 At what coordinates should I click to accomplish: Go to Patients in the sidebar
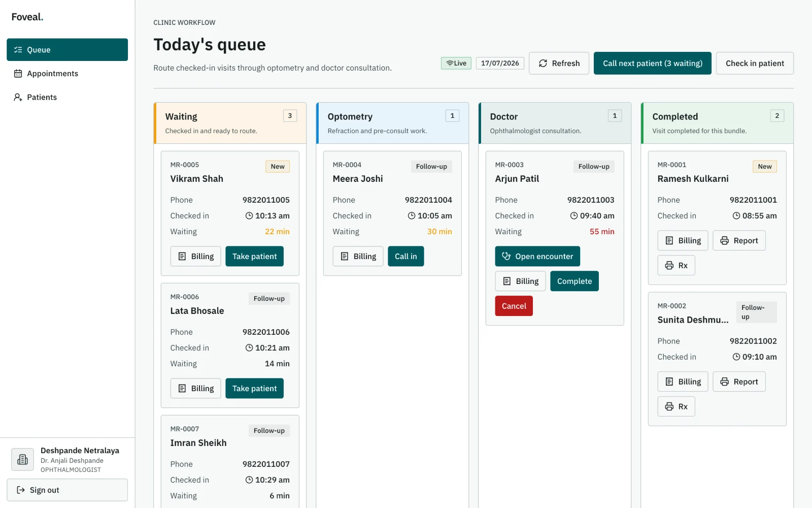[x=67, y=97]
